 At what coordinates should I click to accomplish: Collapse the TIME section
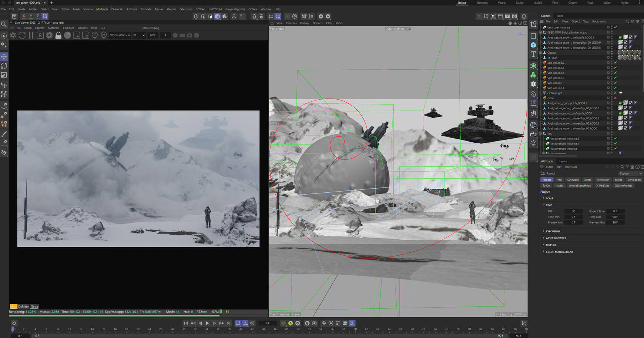click(543, 205)
